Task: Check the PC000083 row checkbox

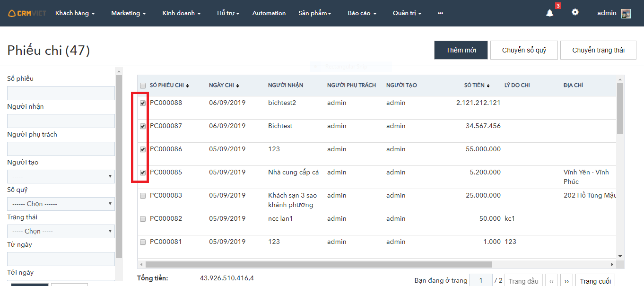Action: [x=143, y=196]
